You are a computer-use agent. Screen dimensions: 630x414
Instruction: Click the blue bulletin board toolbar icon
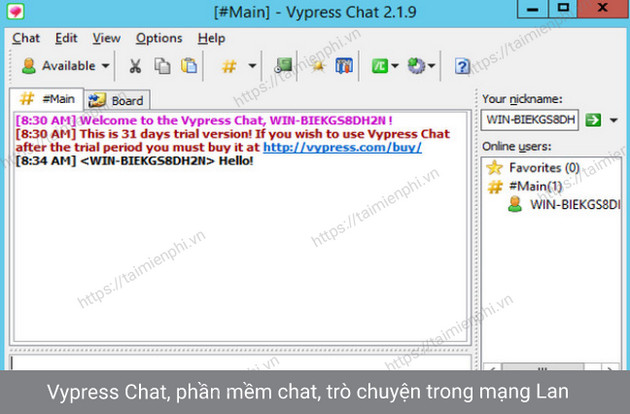[x=344, y=66]
